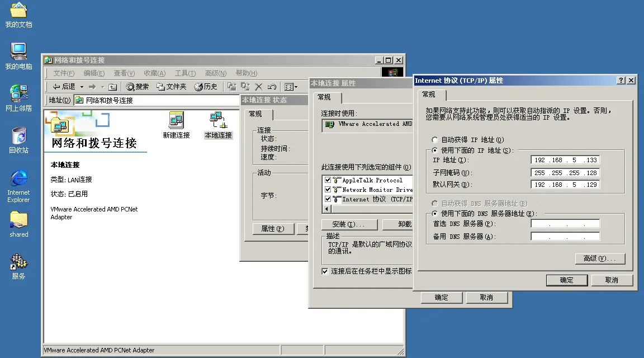Click the 默认网关 input field
The image size is (644, 358).
[x=565, y=185]
